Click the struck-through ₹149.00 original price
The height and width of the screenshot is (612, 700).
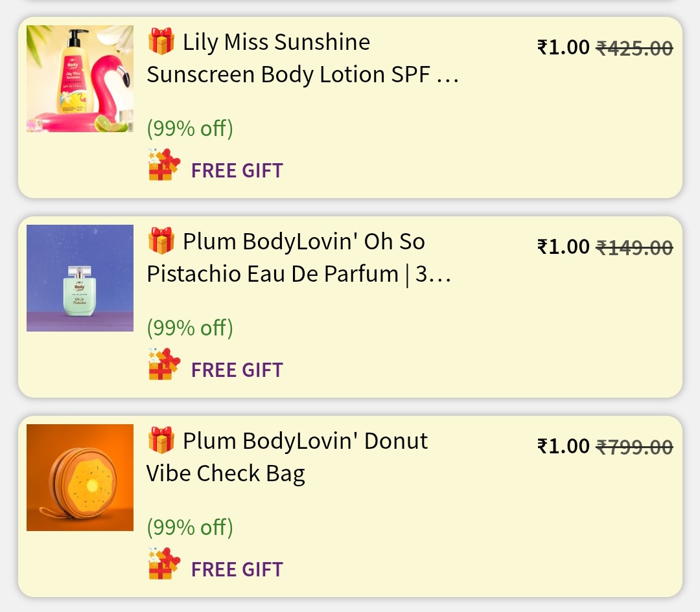(x=634, y=247)
